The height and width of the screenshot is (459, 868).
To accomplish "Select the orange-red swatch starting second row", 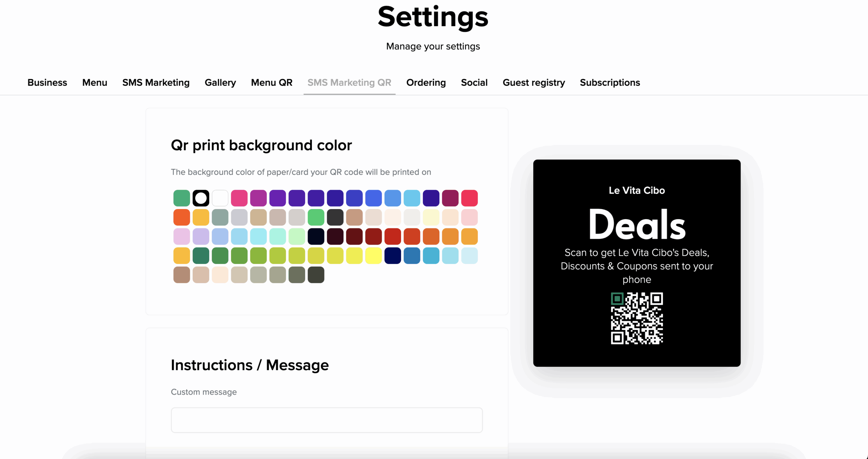I will 182,217.
